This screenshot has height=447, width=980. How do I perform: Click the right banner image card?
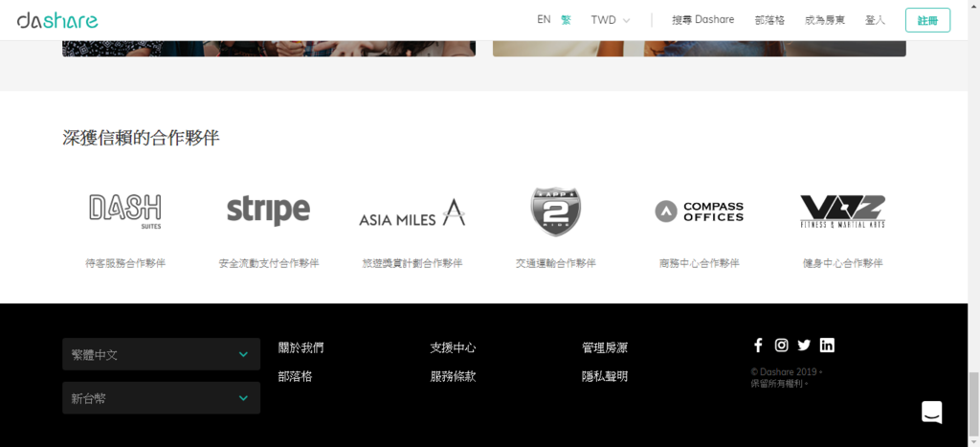click(700, 48)
